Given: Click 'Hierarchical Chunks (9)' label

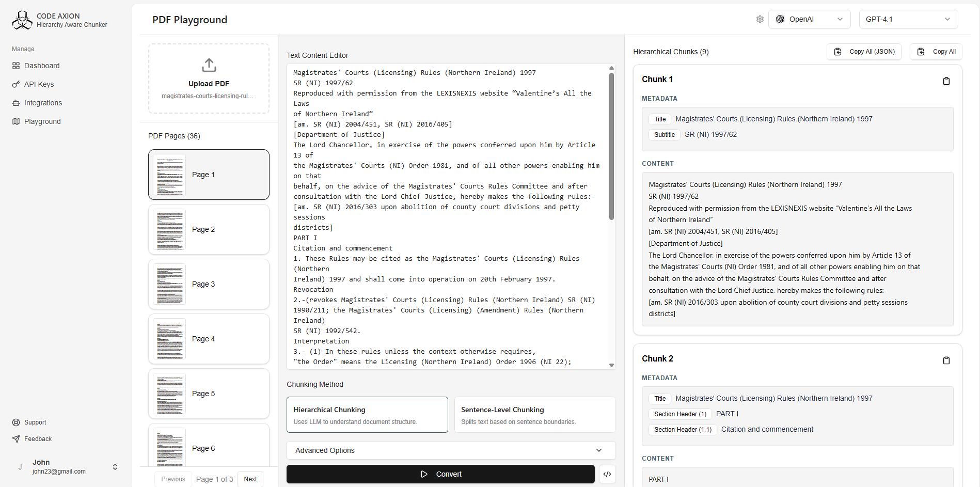Looking at the screenshot, I should point(671,52).
